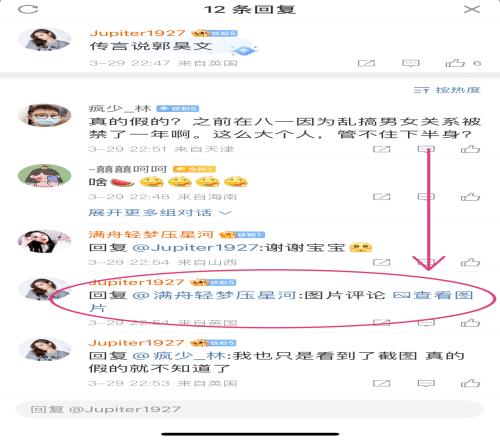Tap the 回复 @Jupiter1927 reply input field
This screenshot has width=500, height=440.
coord(250,409)
